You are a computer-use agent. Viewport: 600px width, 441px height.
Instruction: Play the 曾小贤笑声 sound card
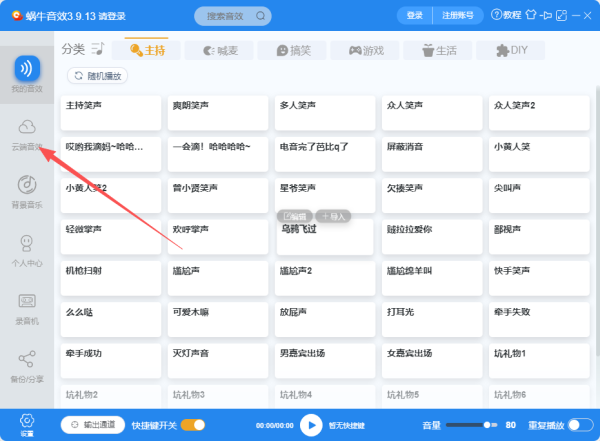point(218,196)
